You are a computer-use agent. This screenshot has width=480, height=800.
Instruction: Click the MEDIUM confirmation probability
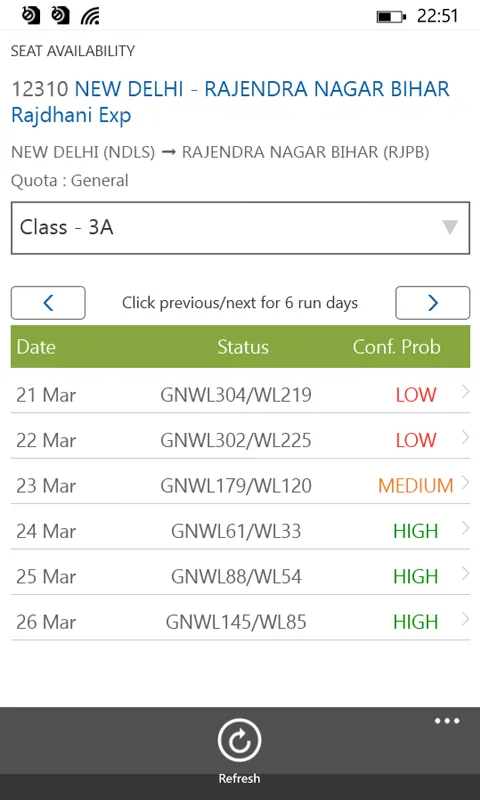[416, 486]
